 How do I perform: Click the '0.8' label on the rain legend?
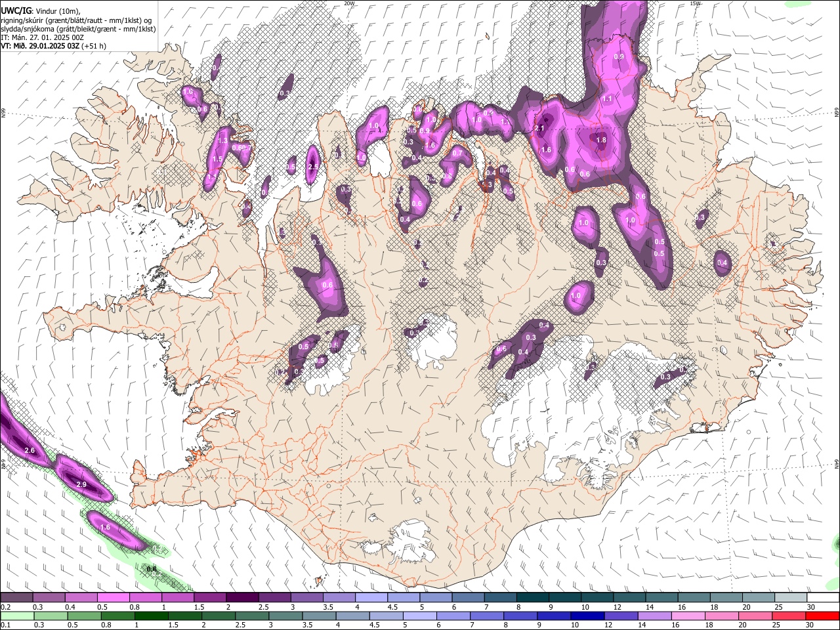[x=106, y=625]
